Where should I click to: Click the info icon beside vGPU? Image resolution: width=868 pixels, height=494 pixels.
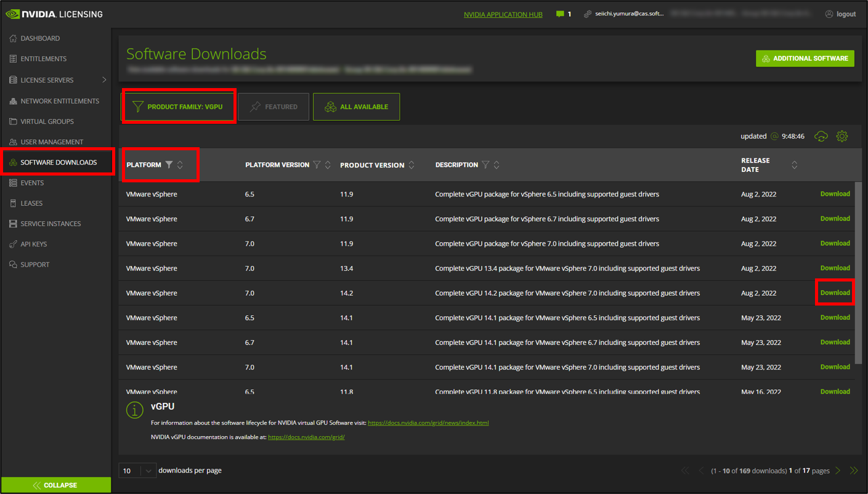135,410
